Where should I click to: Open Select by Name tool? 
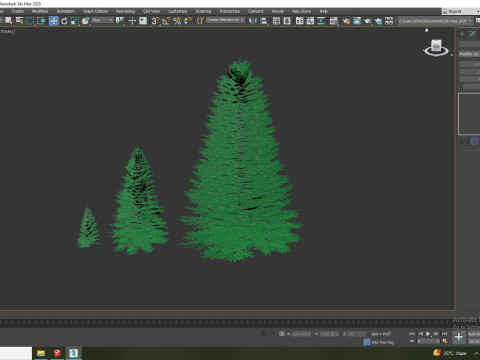pos(19,21)
